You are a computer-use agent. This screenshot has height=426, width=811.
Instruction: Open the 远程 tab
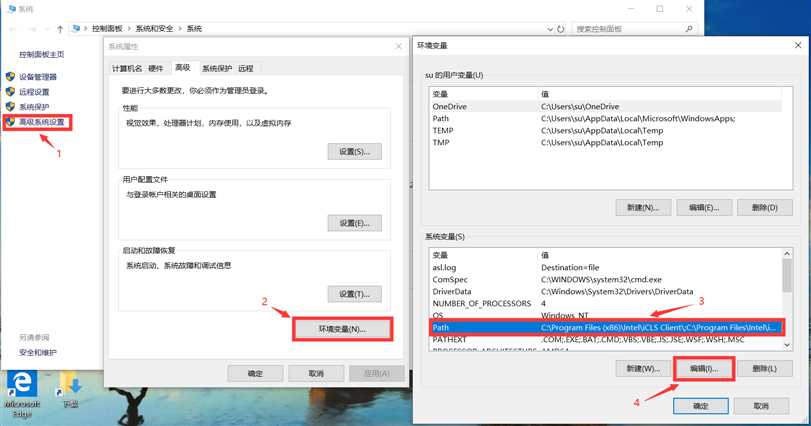coord(246,68)
